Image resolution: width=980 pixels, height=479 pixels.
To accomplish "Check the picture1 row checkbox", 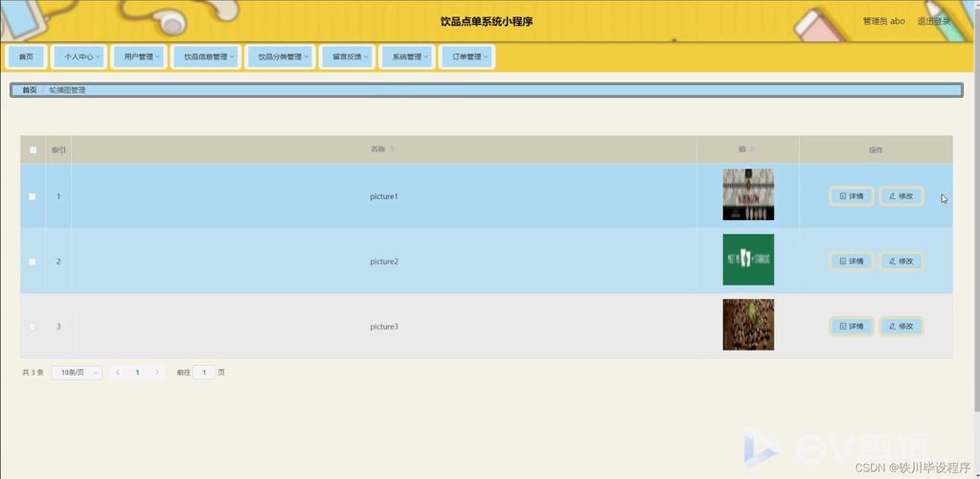I will [x=33, y=196].
